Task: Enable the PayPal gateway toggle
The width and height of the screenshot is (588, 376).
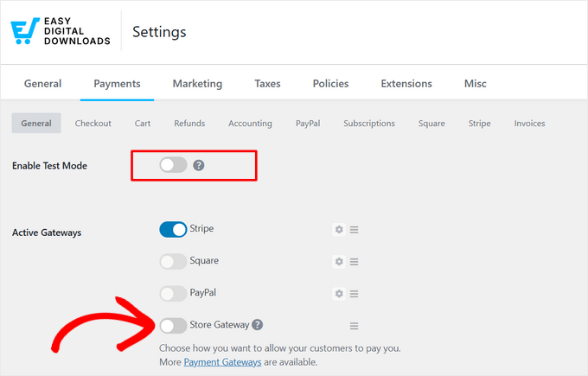Action: (x=173, y=293)
